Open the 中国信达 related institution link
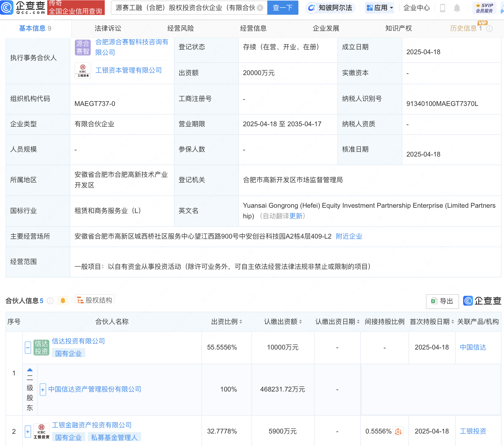This screenshot has width=504, height=446. [473, 347]
